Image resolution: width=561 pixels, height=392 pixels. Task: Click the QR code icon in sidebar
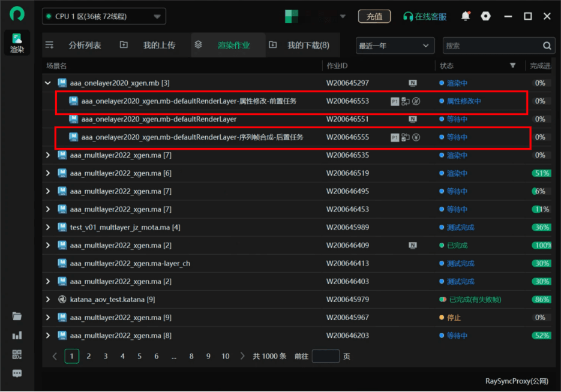click(x=17, y=354)
